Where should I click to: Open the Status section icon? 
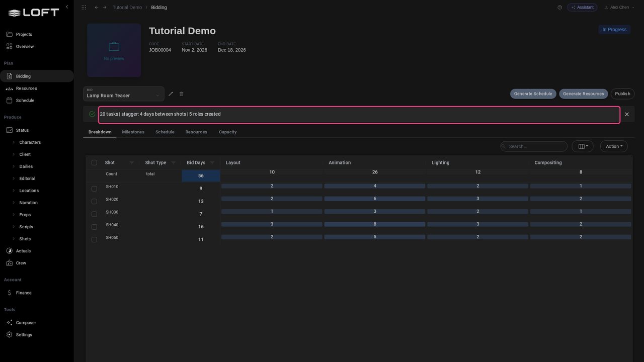(x=9, y=130)
